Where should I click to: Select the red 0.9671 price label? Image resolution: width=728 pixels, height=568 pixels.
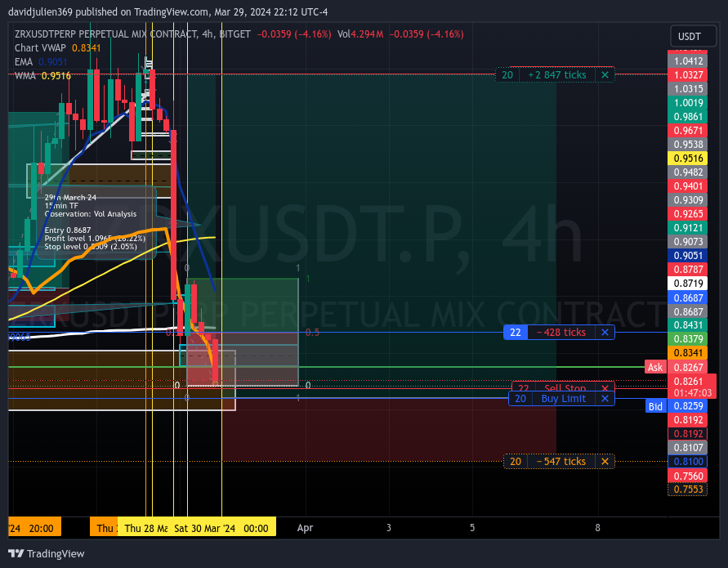click(688, 131)
